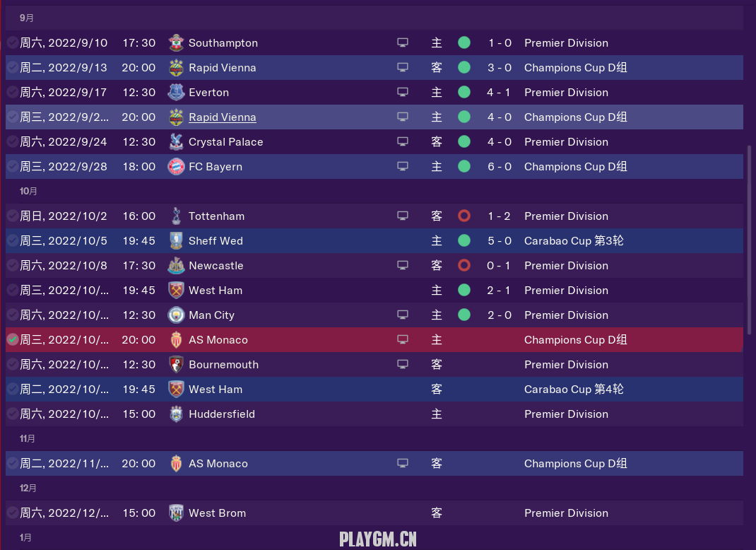Click the Tottenham club crest icon

coord(176,216)
